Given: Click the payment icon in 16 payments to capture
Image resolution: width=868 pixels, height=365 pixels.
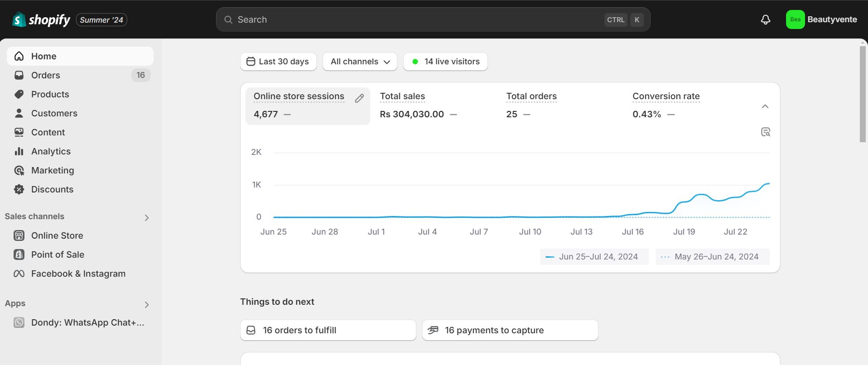Looking at the screenshot, I should click(433, 330).
